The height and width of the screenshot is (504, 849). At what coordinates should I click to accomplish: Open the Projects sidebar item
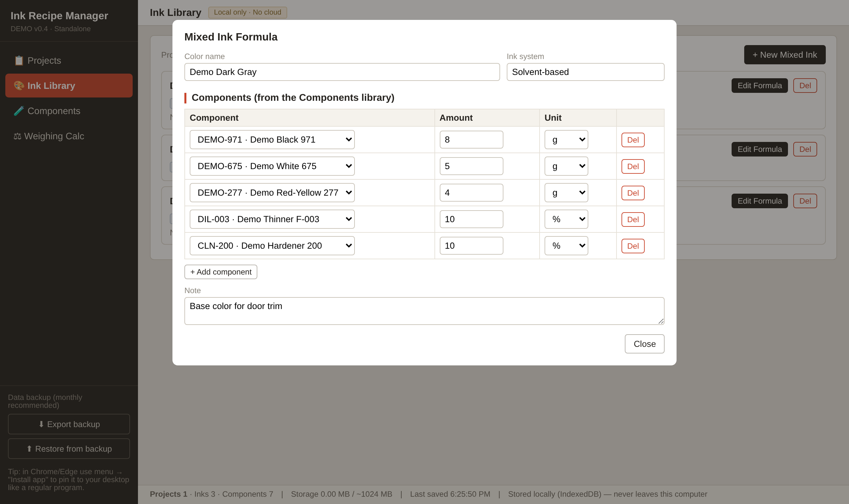point(69,60)
